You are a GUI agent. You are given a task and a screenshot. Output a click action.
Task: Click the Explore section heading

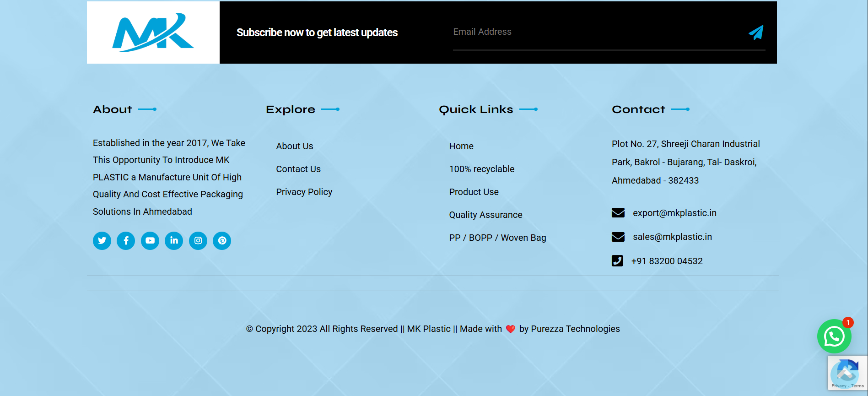click(x=291, y=109)
